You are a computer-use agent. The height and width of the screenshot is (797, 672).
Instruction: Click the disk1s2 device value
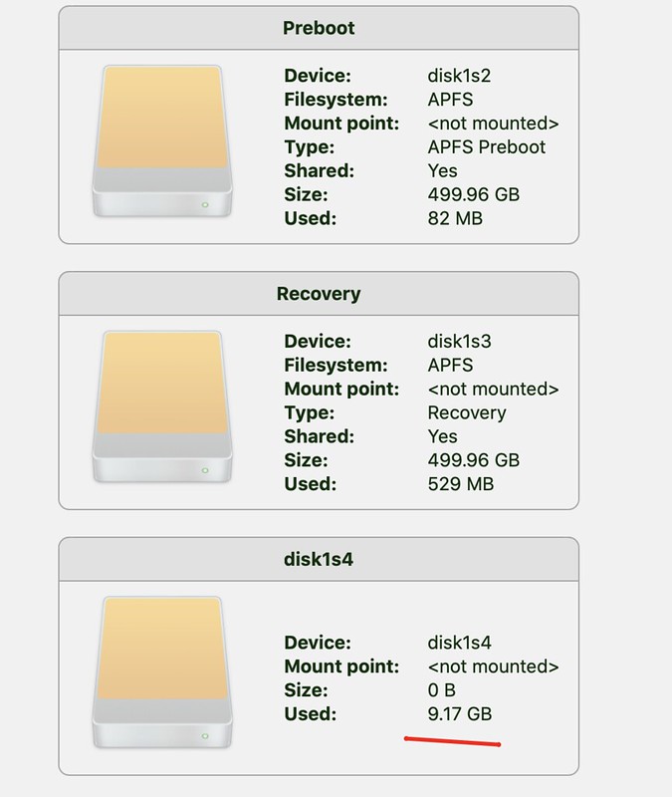coord(459,76)
